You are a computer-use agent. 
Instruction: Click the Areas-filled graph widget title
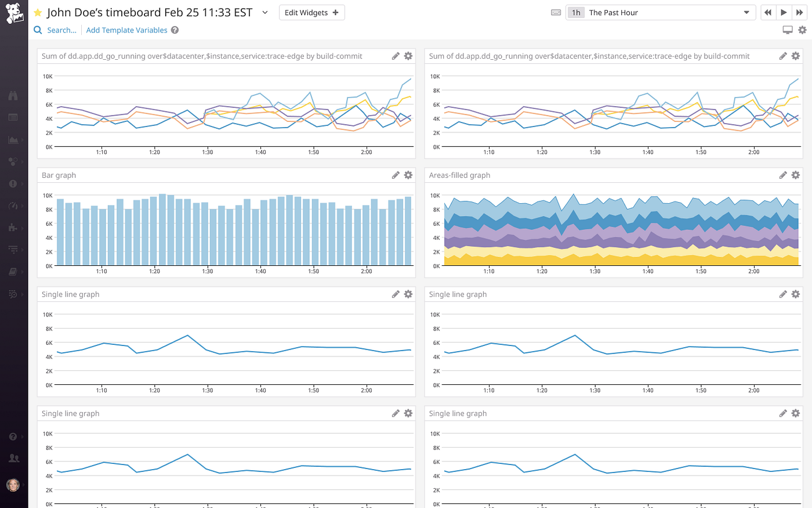tap(459, 175)
